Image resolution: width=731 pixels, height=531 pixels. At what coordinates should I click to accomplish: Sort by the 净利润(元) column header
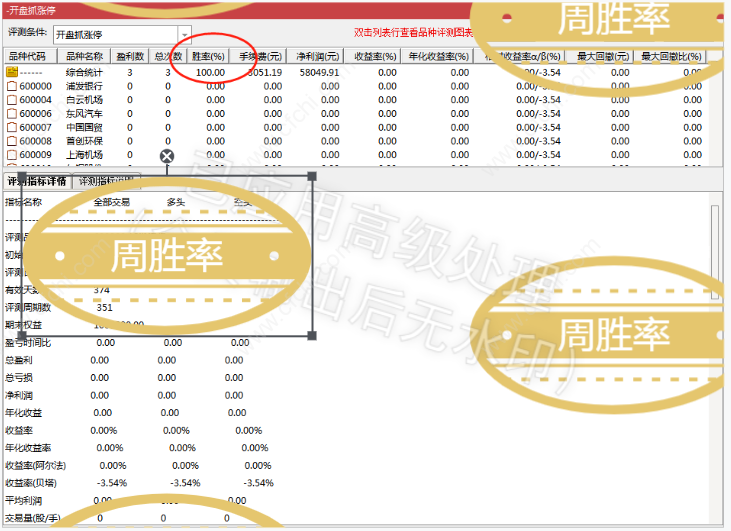(x=317, y=56)
